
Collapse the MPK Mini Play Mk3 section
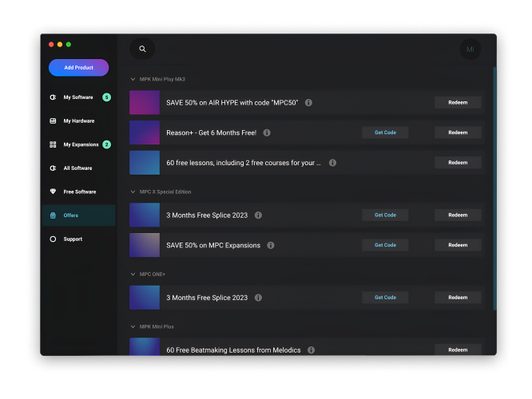133,79
